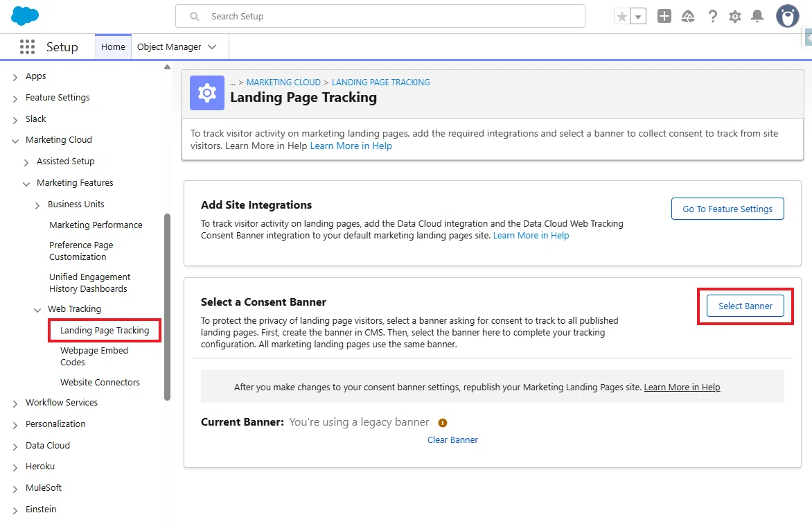
Task: Open the App Launcher grid icon
Action: pos(27,46)
